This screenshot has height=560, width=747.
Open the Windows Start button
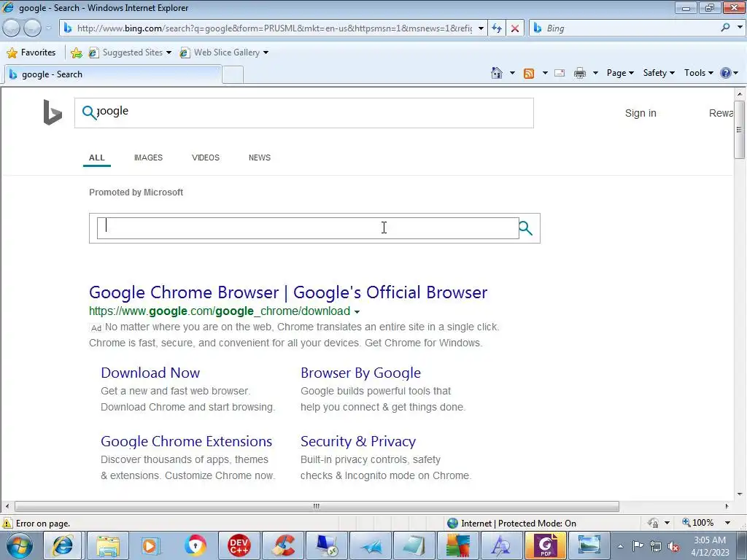(x=19, y=545)
